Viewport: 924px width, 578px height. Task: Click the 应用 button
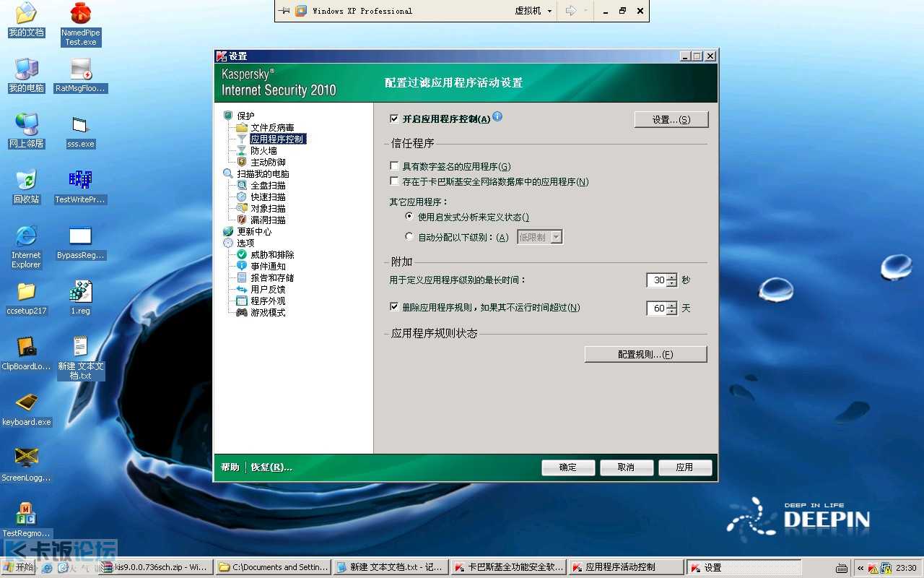point(685,467)
